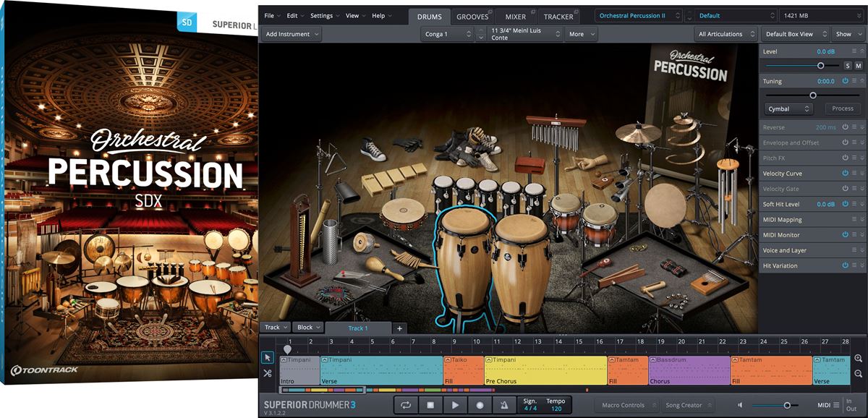Screen dimensions: 868x418
Task: Enable the Pitch FX power button
Action: point(845,158)
